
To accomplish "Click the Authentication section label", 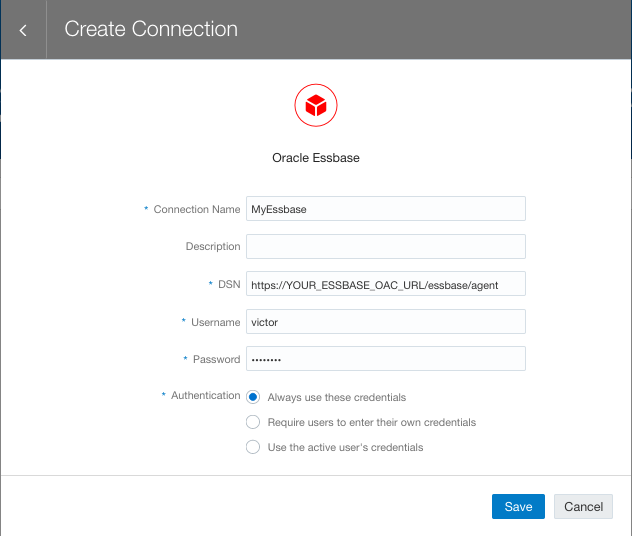I will (x=205, y=396).
